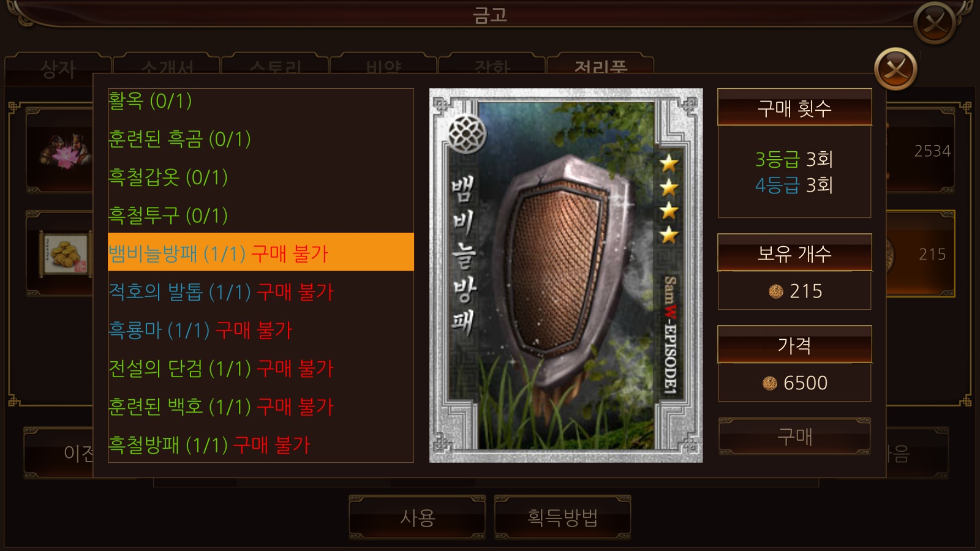This screenshot has height=551, width=980.
Task: Select 흑철방패 (1/1) list entry
Action: (261, 444)
